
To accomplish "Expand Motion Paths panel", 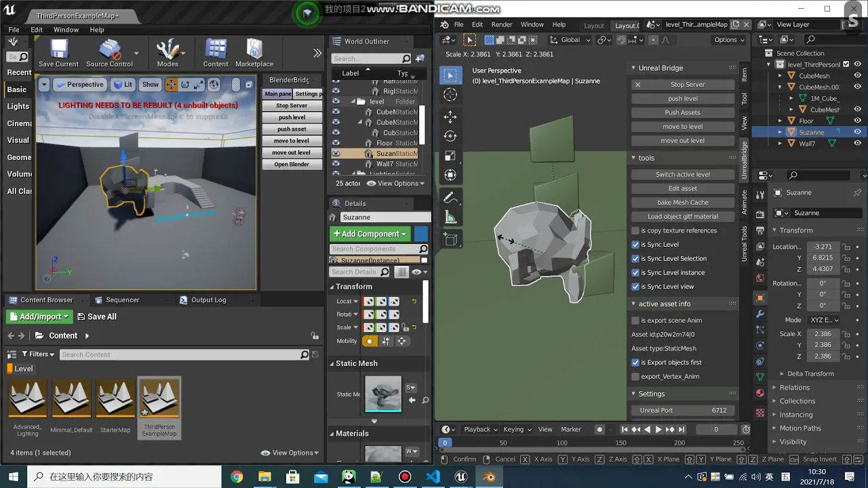I will [800, 428].
